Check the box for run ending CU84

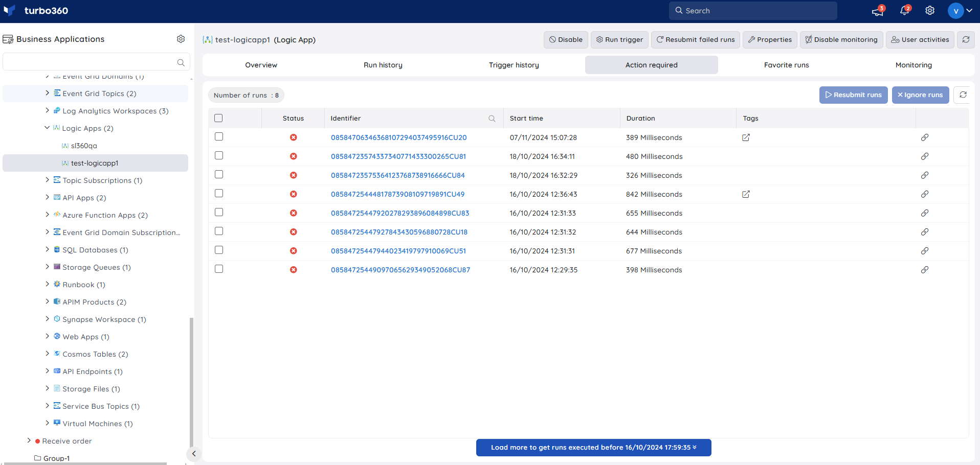[x=219, y=174]
